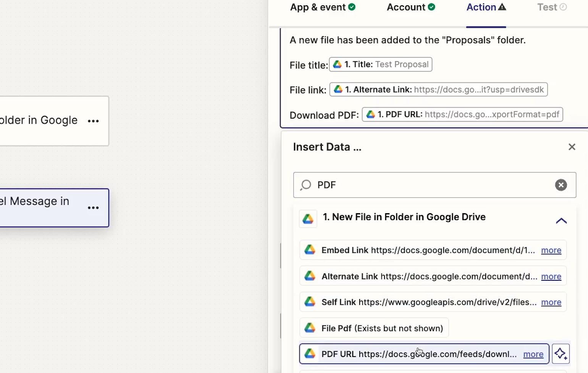This screenshot has height=373, width=588.
Task: Insert the Alternate Link field
Action: coord(433,276)
